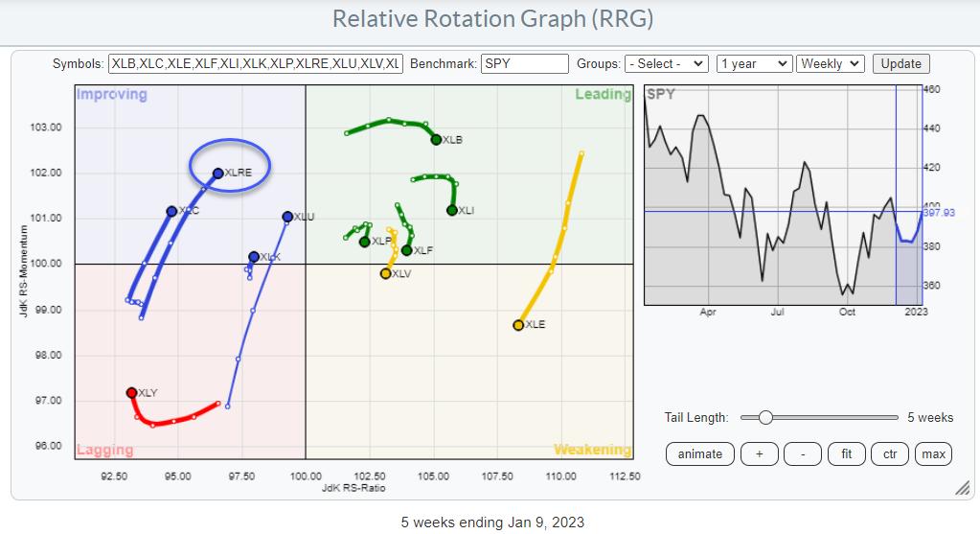Viewport: 980px width, 534px height.
Task: Click the fit button
Action: [846, 453]
